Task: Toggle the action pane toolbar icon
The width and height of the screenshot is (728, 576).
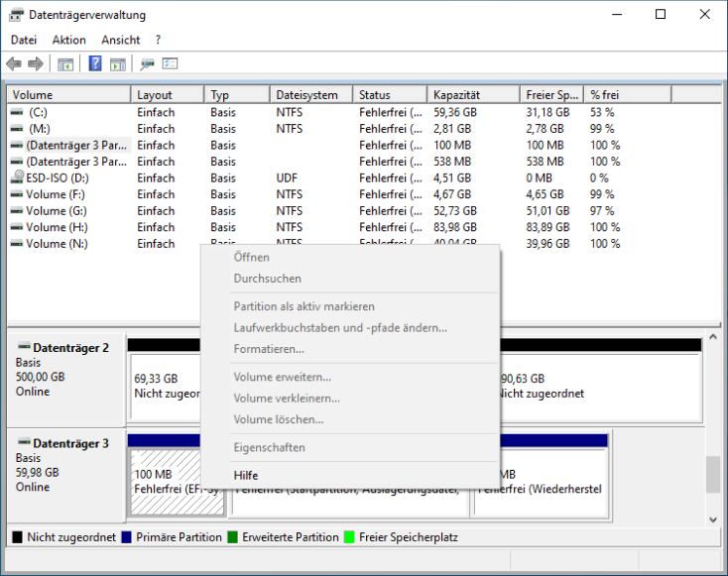Action: point(118,64)
